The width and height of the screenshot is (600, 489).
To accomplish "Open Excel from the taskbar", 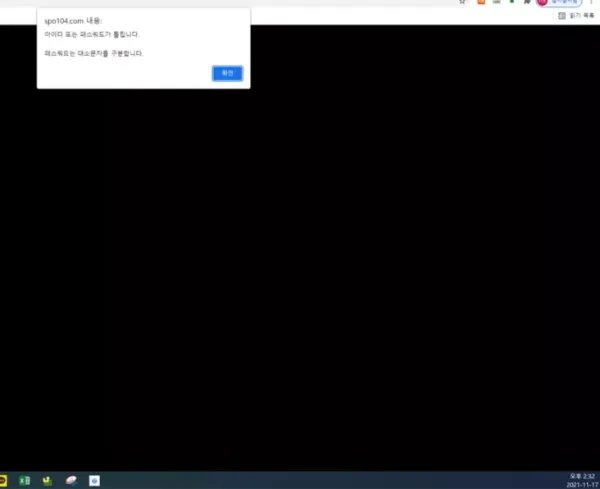I will (x=24, y=480).
